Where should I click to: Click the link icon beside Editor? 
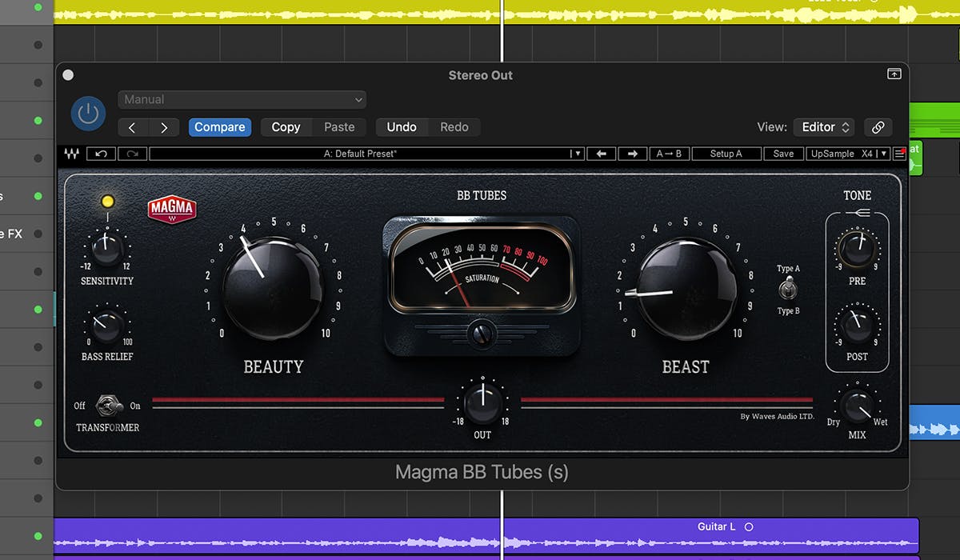878,127
